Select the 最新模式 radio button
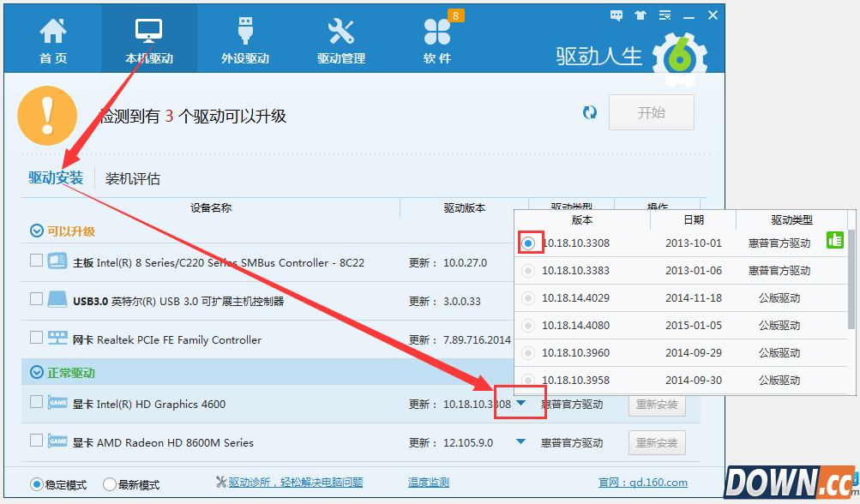The image size is (860, 504). (x=110, y=484)
